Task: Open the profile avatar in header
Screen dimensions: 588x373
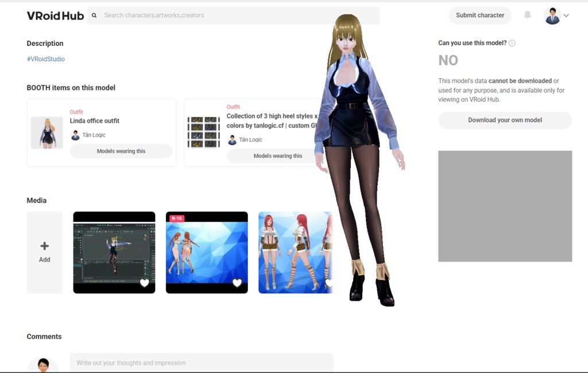Action: pyautogui.click(x=552, y=15)
